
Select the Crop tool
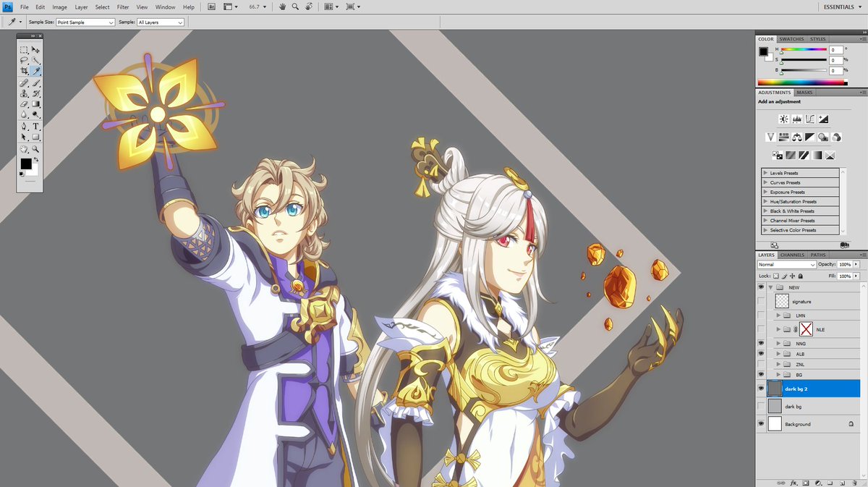pos(24,71)
